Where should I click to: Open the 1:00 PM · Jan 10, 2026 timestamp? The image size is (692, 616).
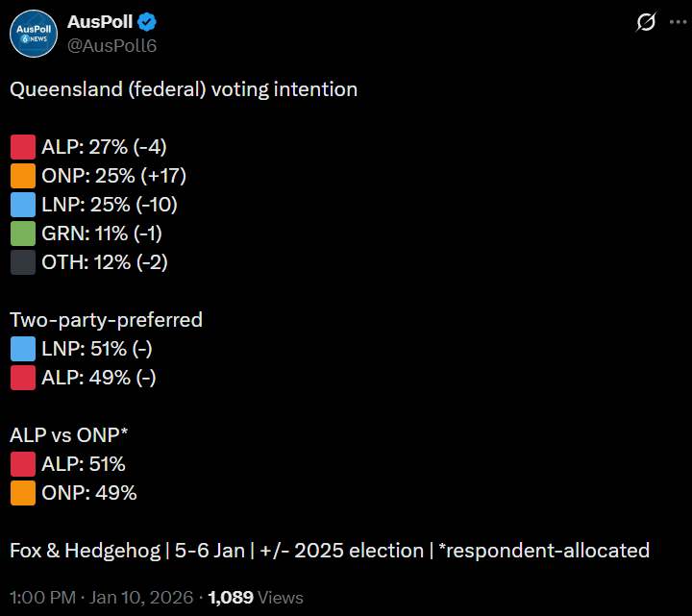(101, 597)
